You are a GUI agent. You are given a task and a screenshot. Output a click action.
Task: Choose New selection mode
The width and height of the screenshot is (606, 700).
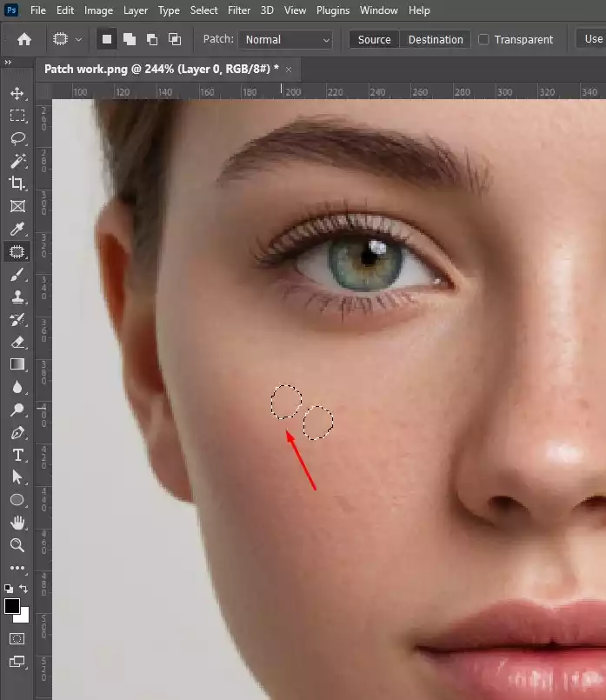(x=107, y=40)
